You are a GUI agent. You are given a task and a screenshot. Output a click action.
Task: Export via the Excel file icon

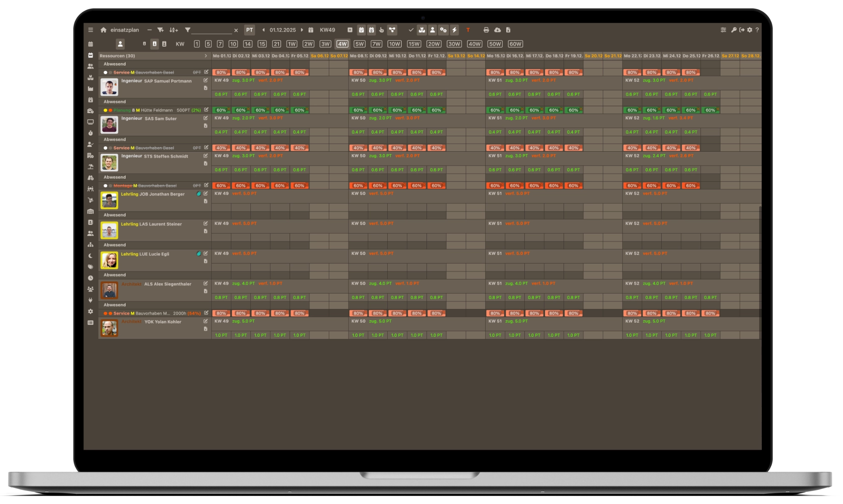click(x=508, y=30)
